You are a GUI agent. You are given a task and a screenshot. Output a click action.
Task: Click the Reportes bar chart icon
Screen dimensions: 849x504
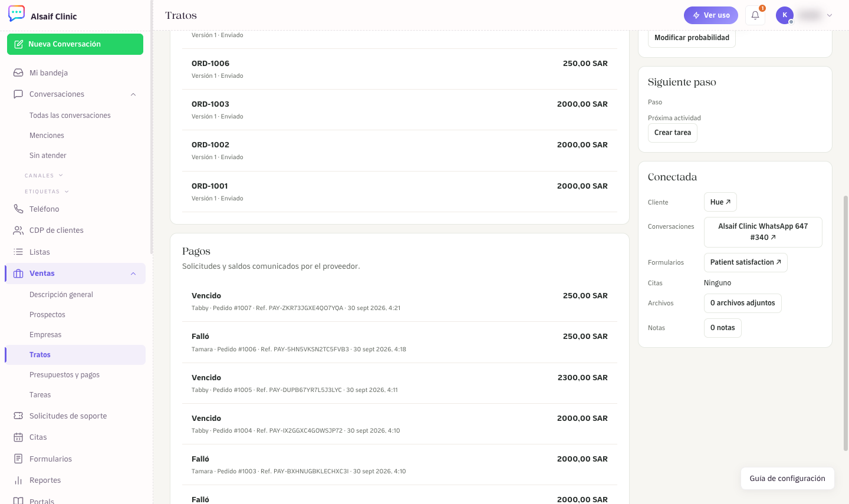[x=18, y=480]
